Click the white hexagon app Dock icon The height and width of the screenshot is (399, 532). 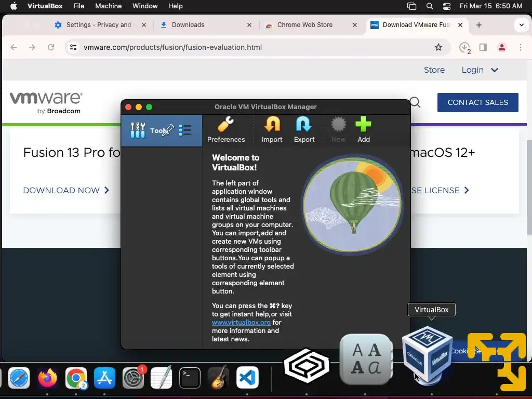(x=307, y=366)
